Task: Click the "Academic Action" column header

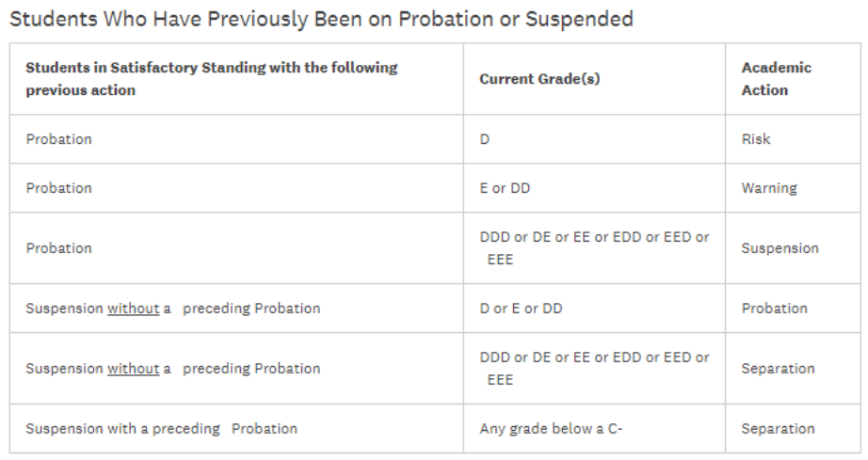Action: click(x=776, y=79)
